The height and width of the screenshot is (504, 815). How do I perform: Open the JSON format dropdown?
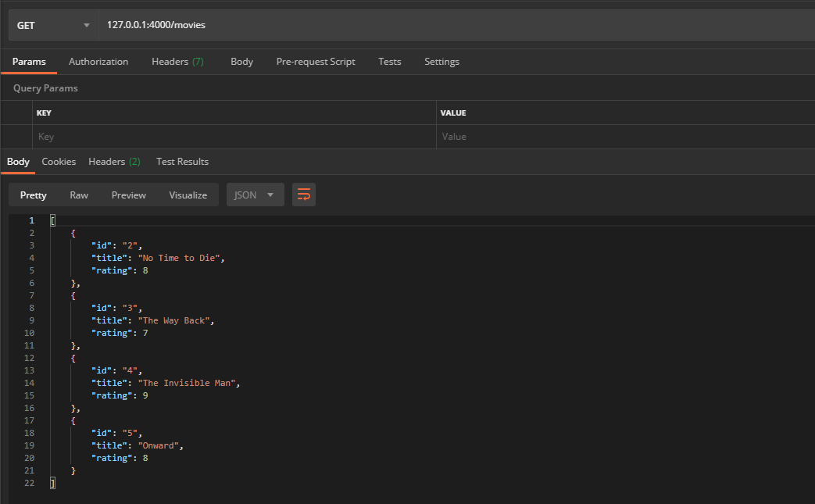pos(255,195)
